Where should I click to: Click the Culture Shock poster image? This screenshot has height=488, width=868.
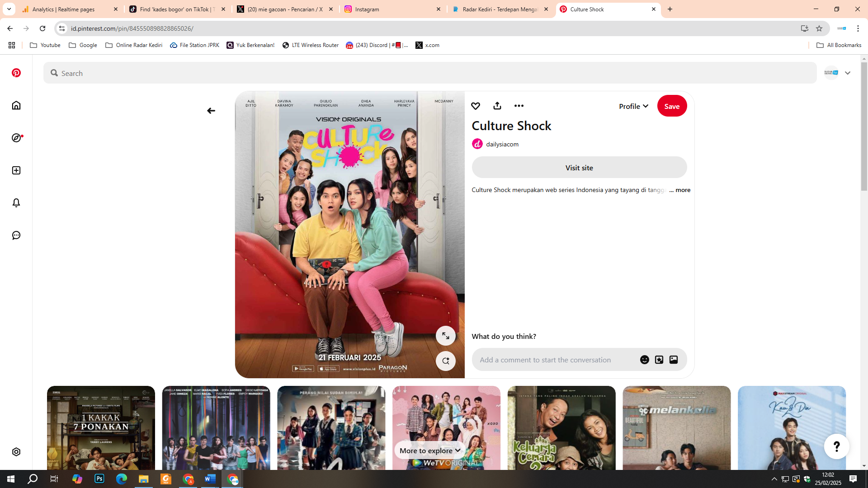click(350, 235)
